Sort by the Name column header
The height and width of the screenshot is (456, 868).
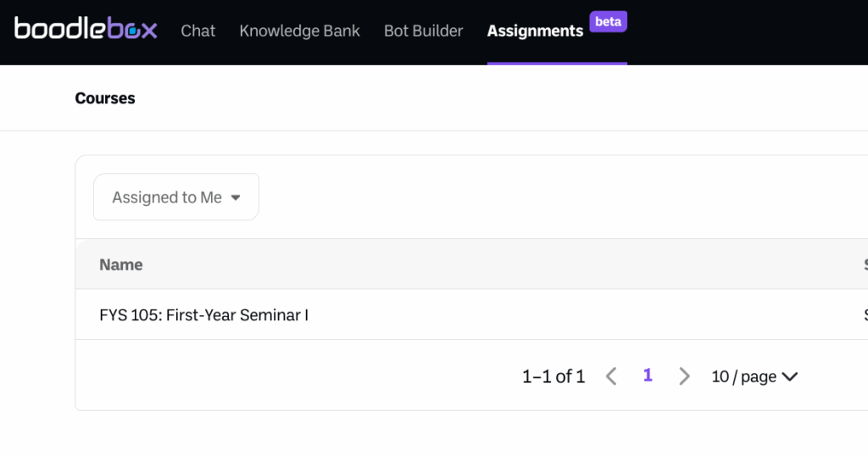[x=121, y=264]
